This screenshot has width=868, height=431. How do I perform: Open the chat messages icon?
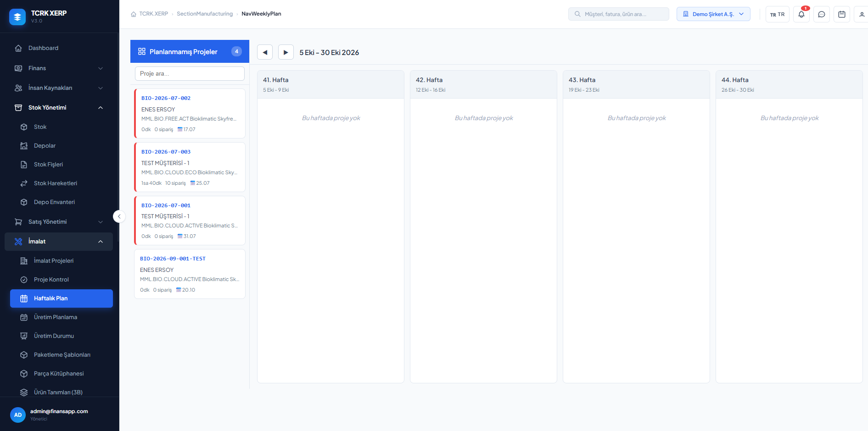tap(822, 14)
